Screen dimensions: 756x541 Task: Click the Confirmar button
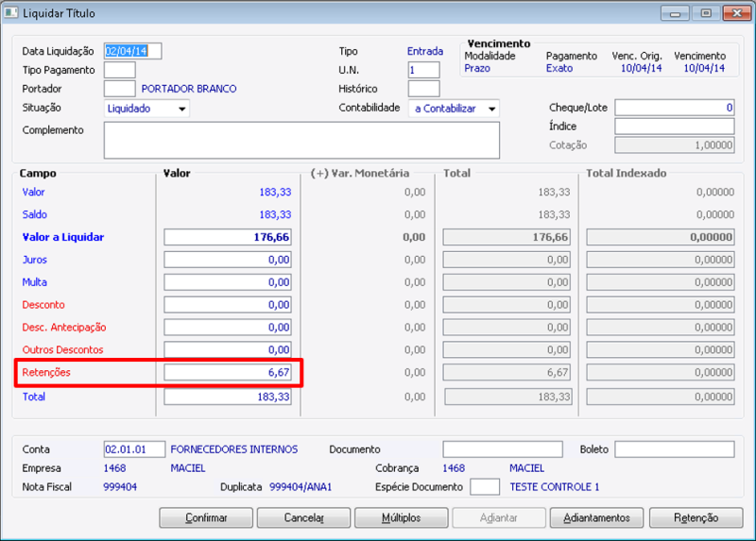(206, 517)
